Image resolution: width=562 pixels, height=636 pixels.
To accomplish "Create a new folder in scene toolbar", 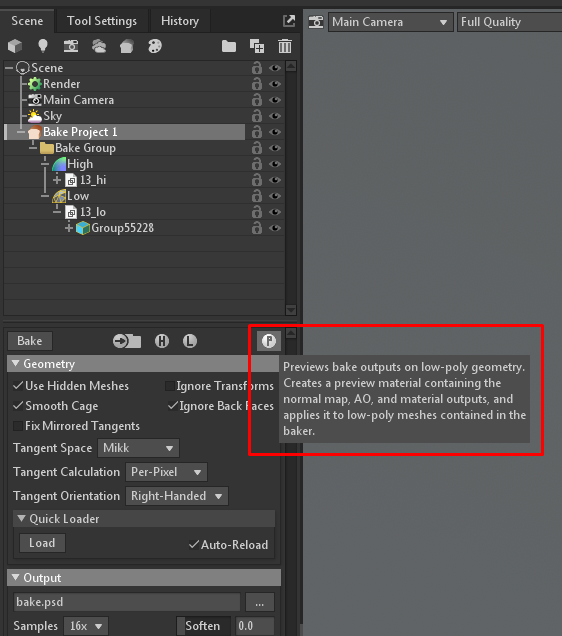I will pos(229,46).
